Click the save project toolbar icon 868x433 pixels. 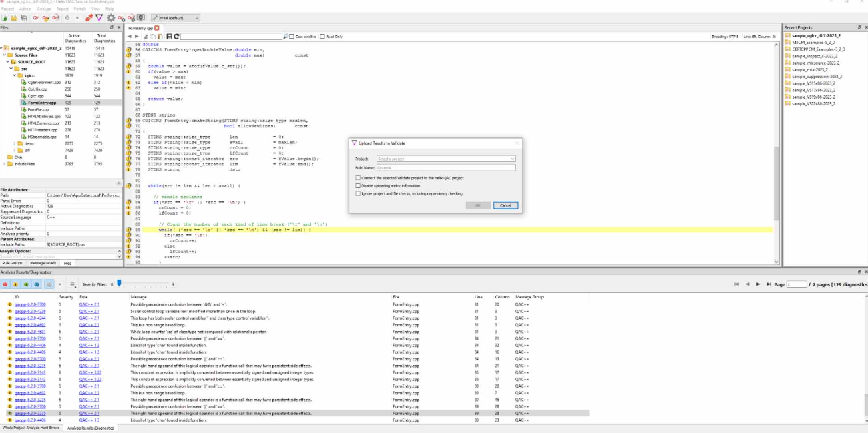pos(24,18)
